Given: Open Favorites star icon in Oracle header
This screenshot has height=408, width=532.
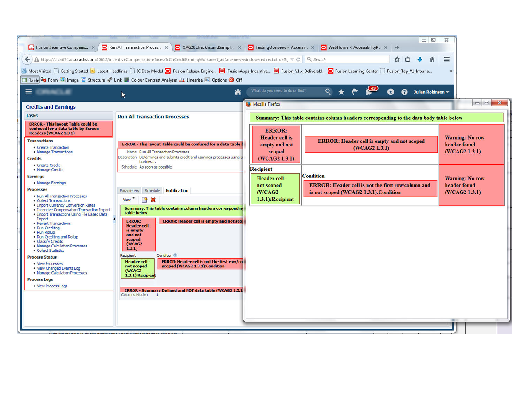Looking at the screenshot, I should point(341,92).
